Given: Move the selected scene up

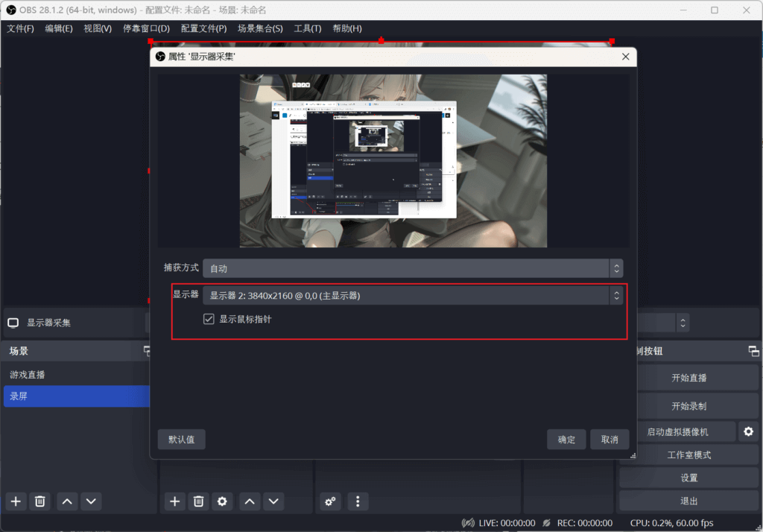Looking at the screenshot, I should pos(67,501).
